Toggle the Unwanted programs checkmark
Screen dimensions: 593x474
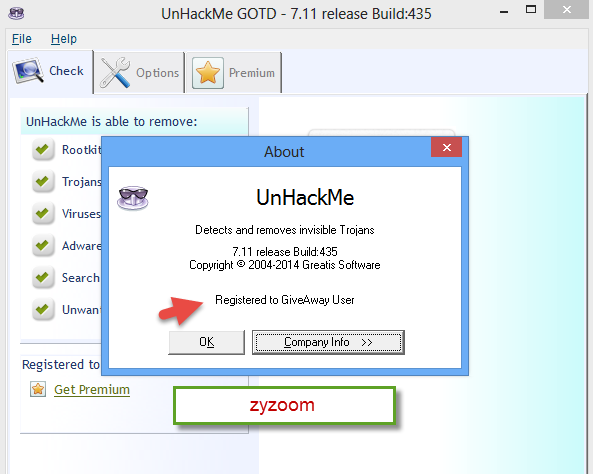(43, 310)
